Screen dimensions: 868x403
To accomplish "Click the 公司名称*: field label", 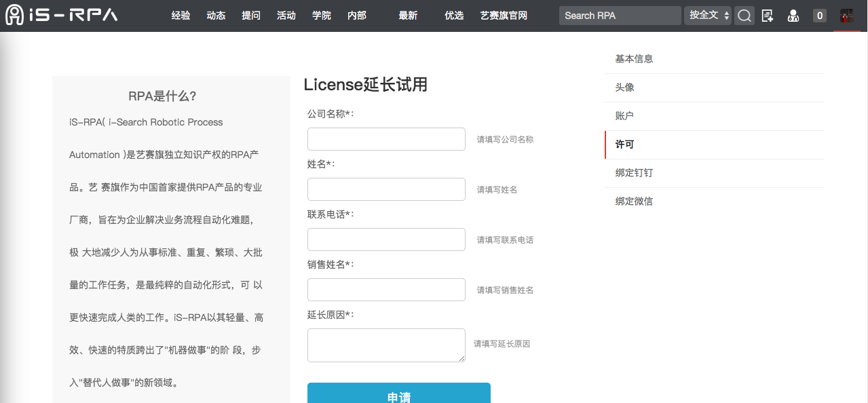I will coord(331,113).
